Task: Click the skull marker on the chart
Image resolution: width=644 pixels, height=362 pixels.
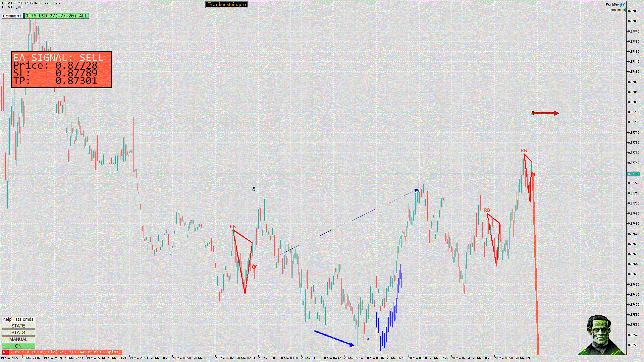Action: (x=254, y=189)
